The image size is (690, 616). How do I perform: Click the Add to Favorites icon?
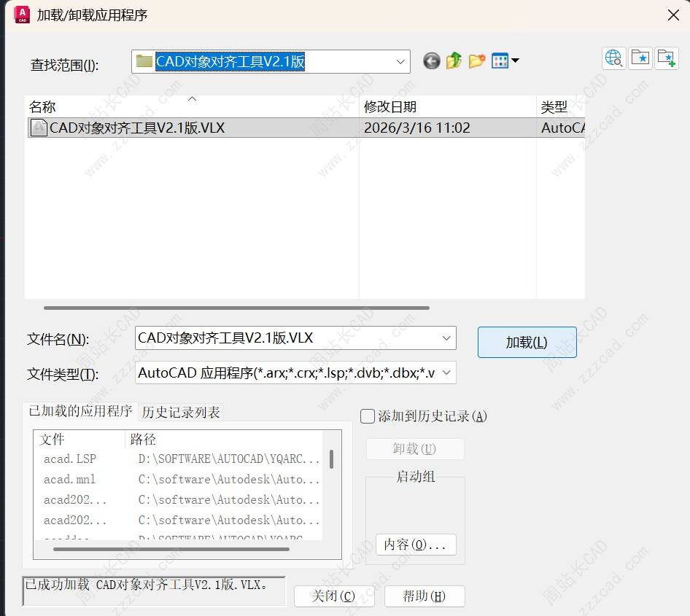pyautogui.click(x=666, y=58)
